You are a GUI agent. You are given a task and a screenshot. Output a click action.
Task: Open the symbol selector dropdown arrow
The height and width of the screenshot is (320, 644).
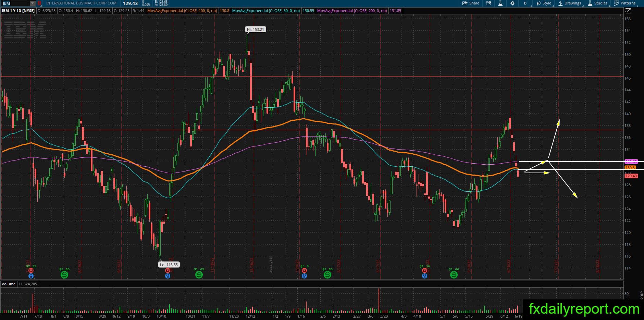(x=32, y=3)
